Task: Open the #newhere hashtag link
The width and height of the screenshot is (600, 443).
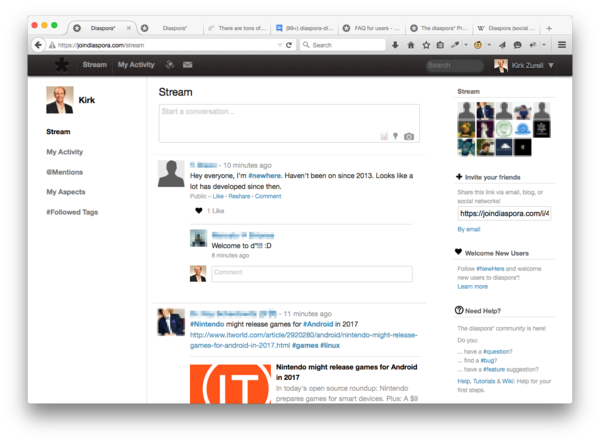Action: pyautogui.click(x=264, y=176)
